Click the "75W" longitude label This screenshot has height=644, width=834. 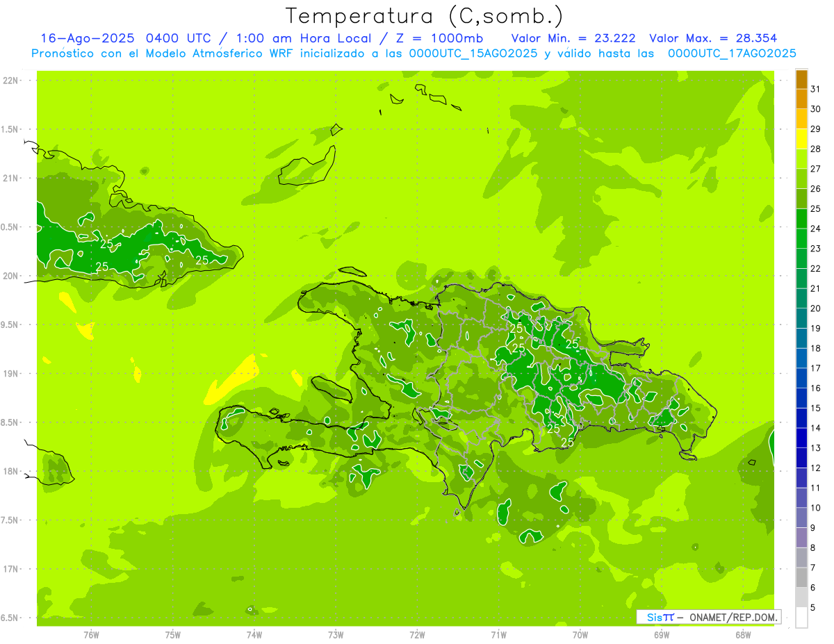(173, 635)
